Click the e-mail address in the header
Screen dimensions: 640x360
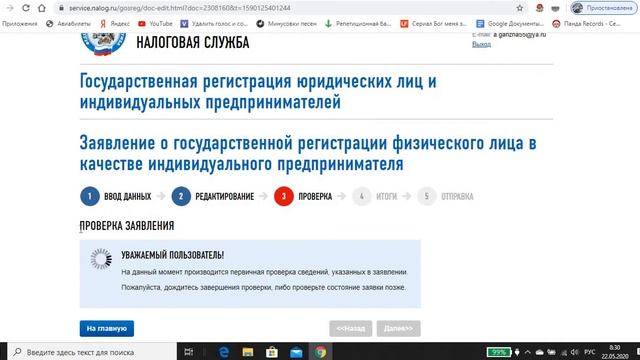click(520, 35)
